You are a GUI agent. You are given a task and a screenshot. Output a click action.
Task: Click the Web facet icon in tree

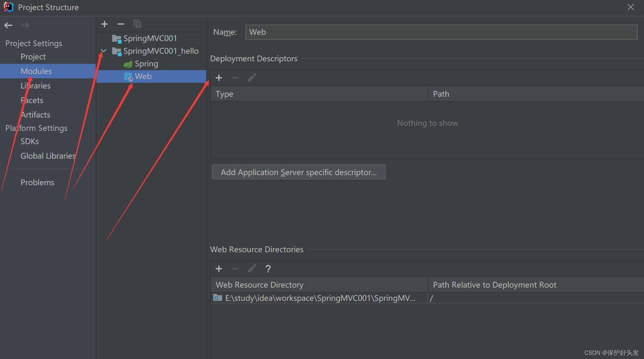128,77
